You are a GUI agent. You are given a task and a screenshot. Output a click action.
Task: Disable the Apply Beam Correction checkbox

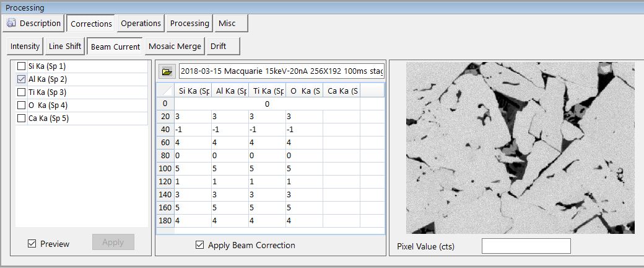click(199, 245)
